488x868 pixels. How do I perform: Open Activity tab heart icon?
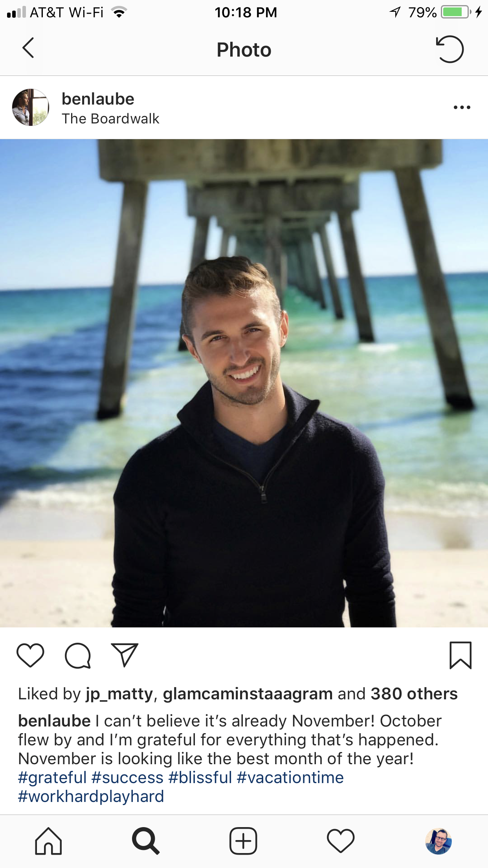341,841
